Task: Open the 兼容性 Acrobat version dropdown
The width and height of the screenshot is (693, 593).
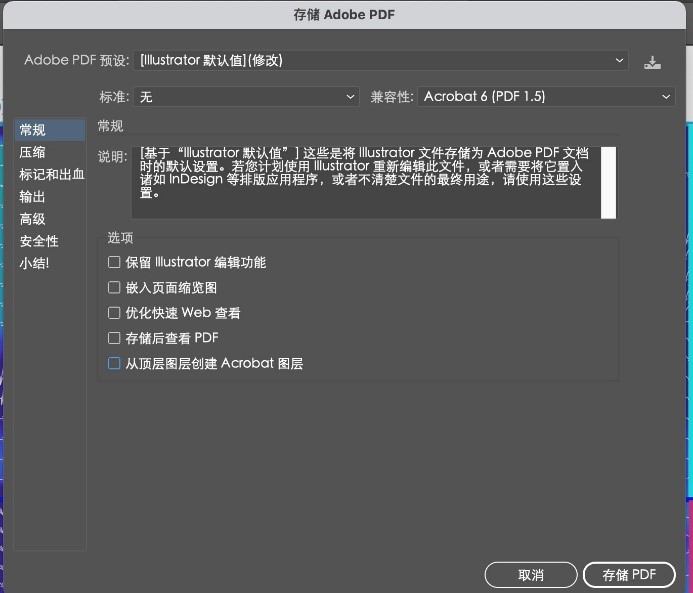Action: pos(546,97)
